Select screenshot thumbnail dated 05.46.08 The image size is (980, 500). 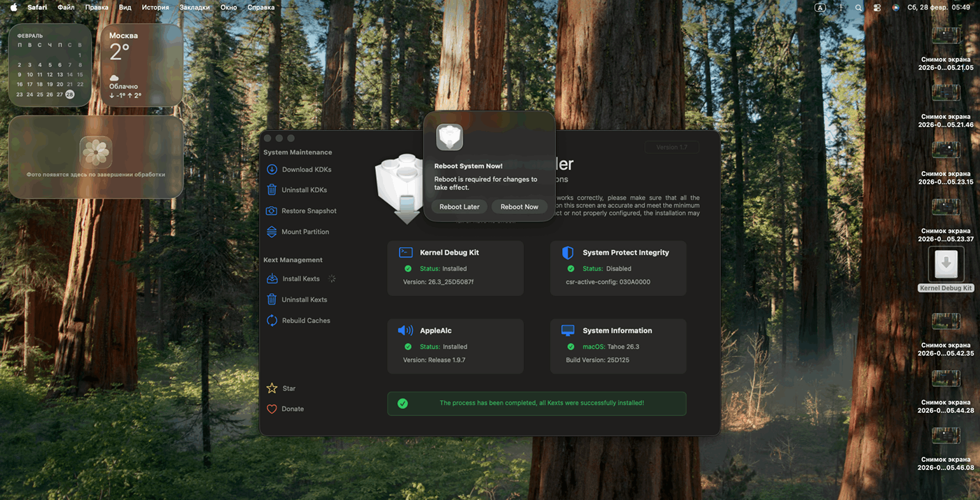tap(946, 436)
